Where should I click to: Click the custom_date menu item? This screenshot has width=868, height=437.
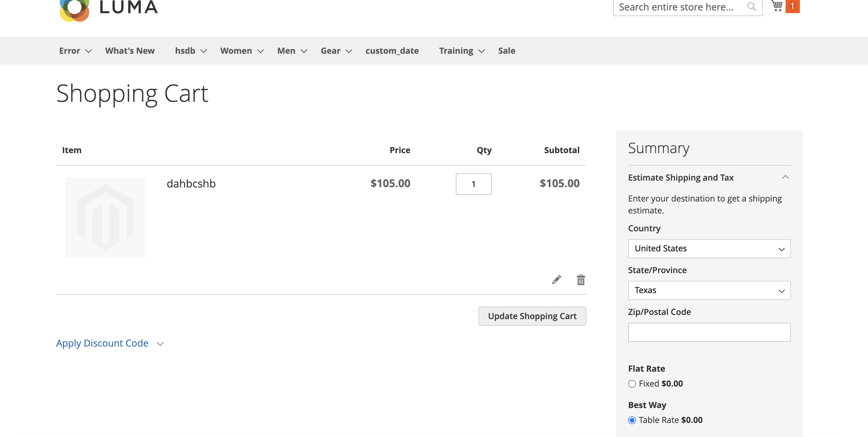(x=392, y=50)
